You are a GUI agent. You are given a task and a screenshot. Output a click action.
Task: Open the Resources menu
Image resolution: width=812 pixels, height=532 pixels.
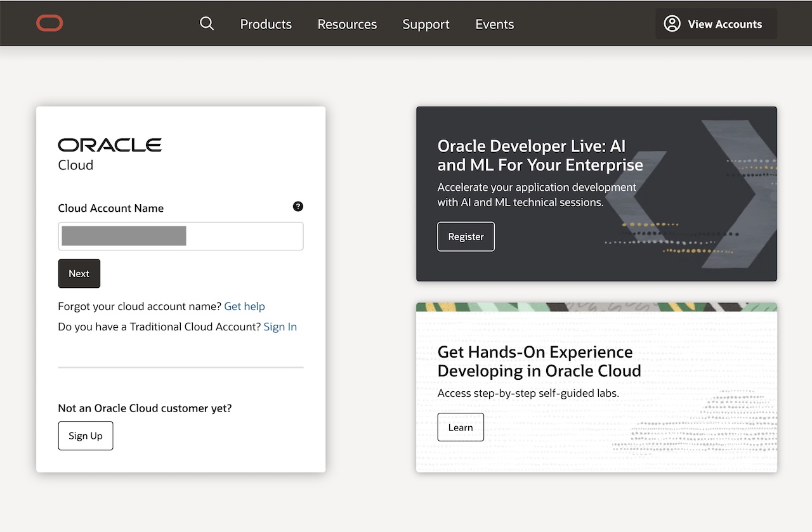[347, 24]
